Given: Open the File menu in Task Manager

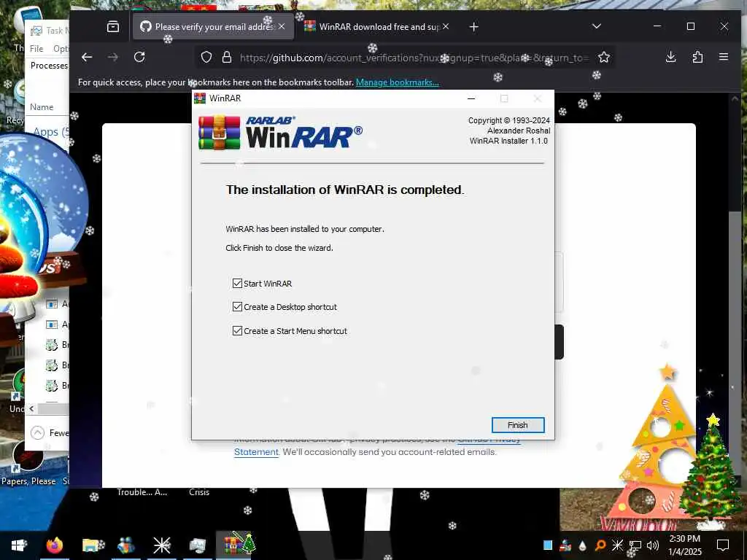Looking at the screenshot, I should (36, 49).
